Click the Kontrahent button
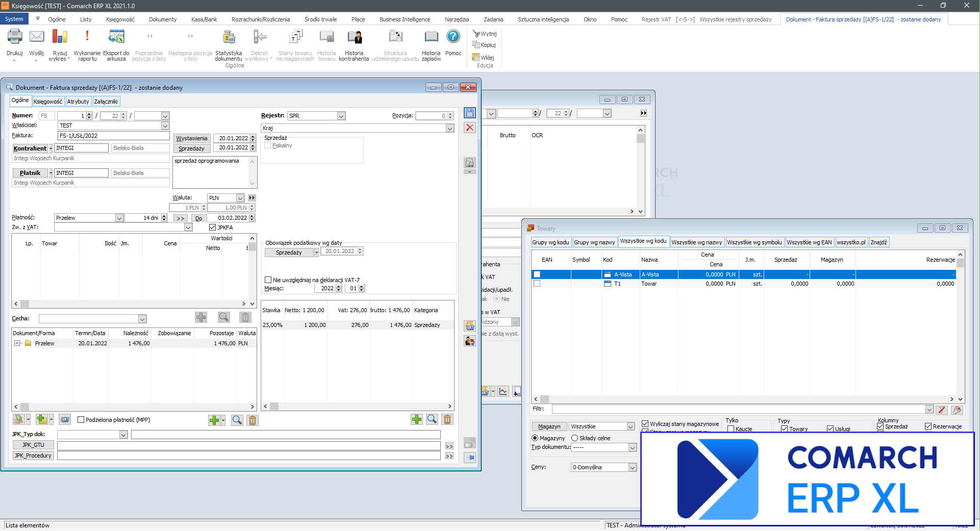 point(30,148)
